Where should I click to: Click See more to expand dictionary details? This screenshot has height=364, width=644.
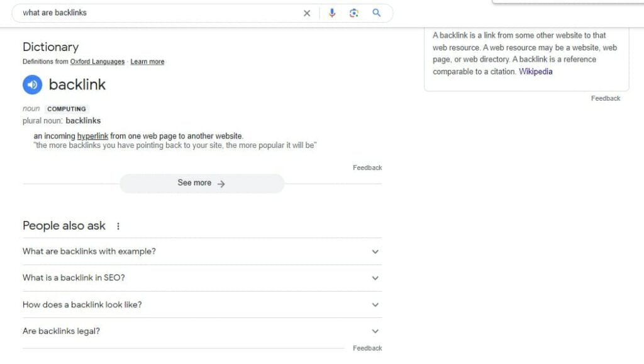[x=201, y=183]
